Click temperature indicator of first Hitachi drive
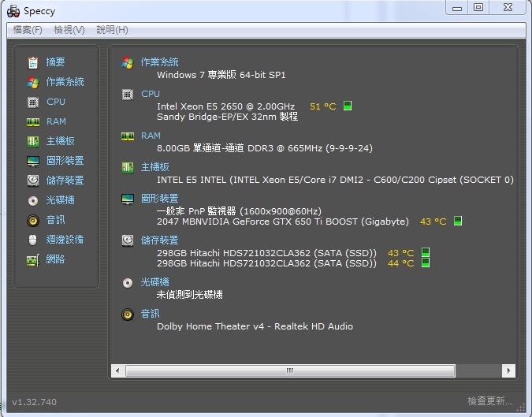 426,252
